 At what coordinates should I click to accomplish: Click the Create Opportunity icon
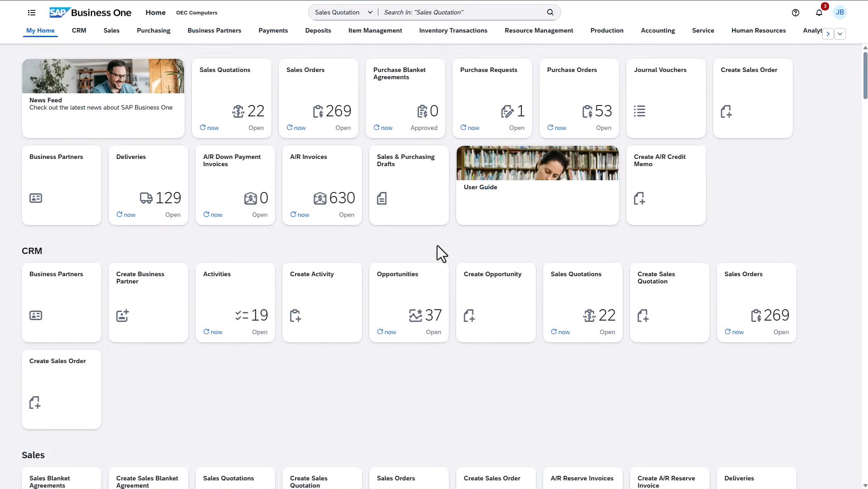click(x=469, y=316)
